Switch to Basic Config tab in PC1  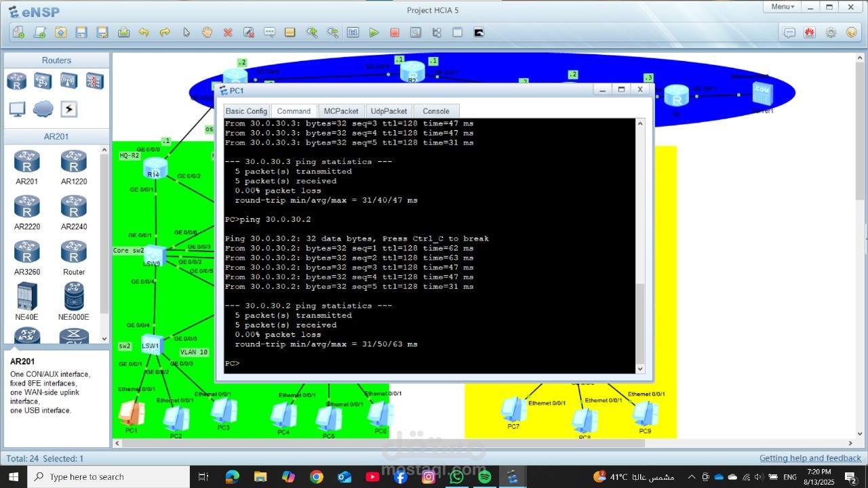[x=246, y=111]
